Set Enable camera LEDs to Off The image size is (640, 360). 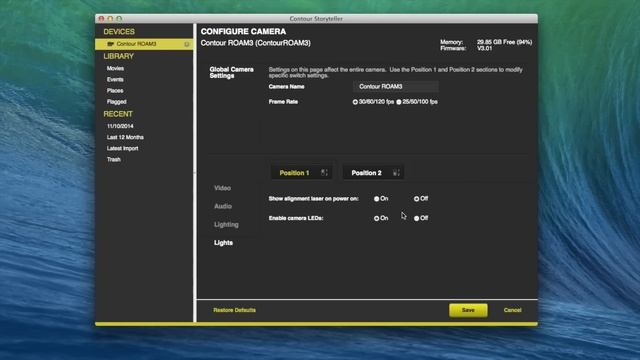tap(416, 218)
